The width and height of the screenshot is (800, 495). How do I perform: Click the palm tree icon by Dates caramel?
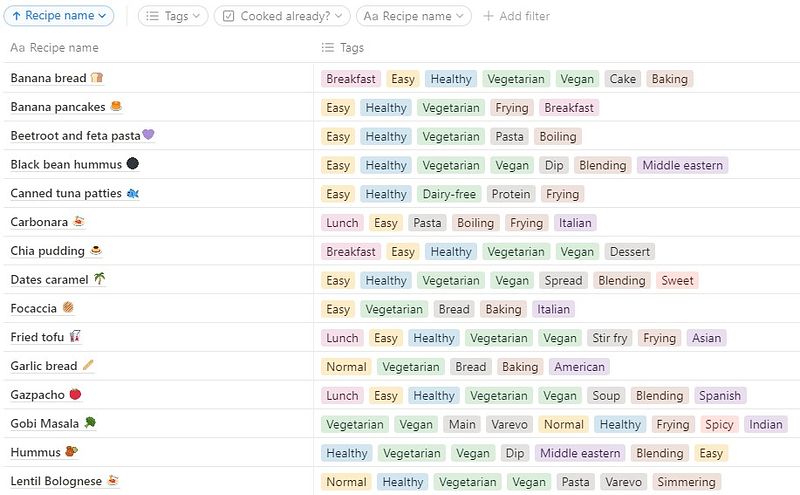(x=99, y=279)
